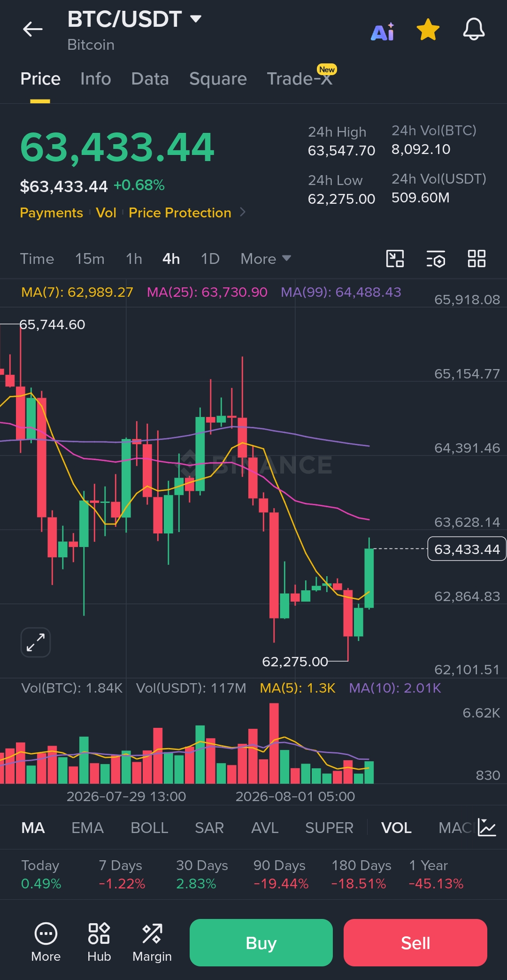Toggle the favorite star icon
This screenshot has width=507, height=980.
click(x=428, y=30)
